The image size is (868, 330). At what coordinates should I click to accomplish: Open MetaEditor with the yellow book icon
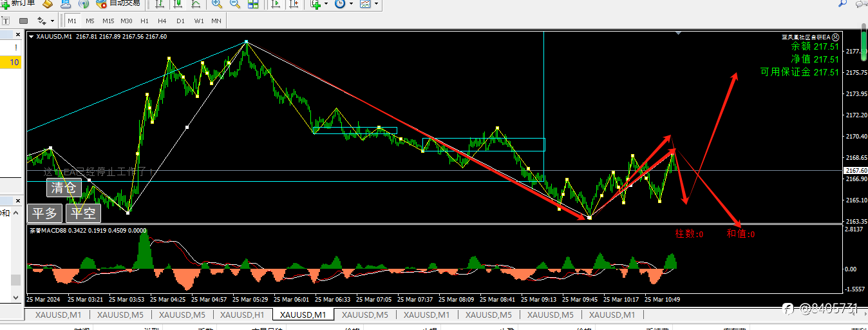pyautogui.click(x=46, y=3)
